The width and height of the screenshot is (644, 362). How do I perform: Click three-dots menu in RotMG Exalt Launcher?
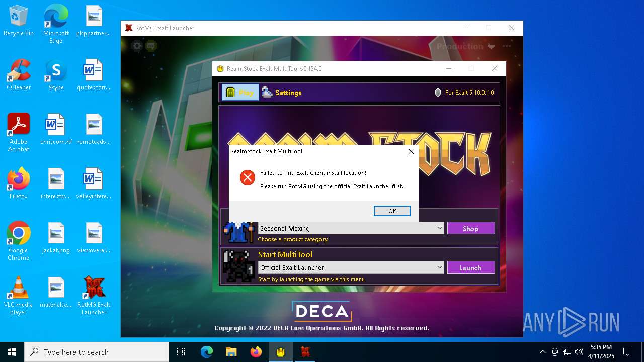click(x=506, y=46)
